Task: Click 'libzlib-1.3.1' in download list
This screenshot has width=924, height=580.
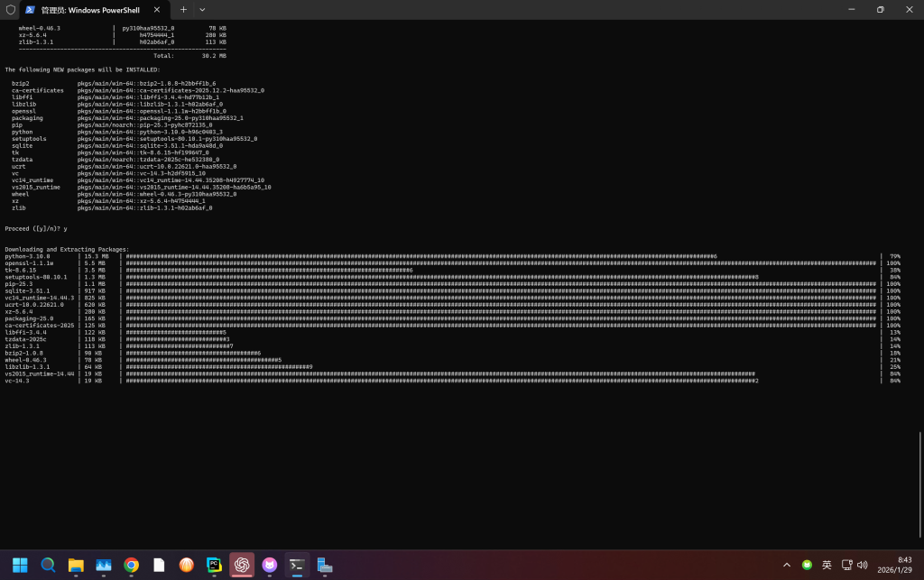Action: tap(27, 367)
